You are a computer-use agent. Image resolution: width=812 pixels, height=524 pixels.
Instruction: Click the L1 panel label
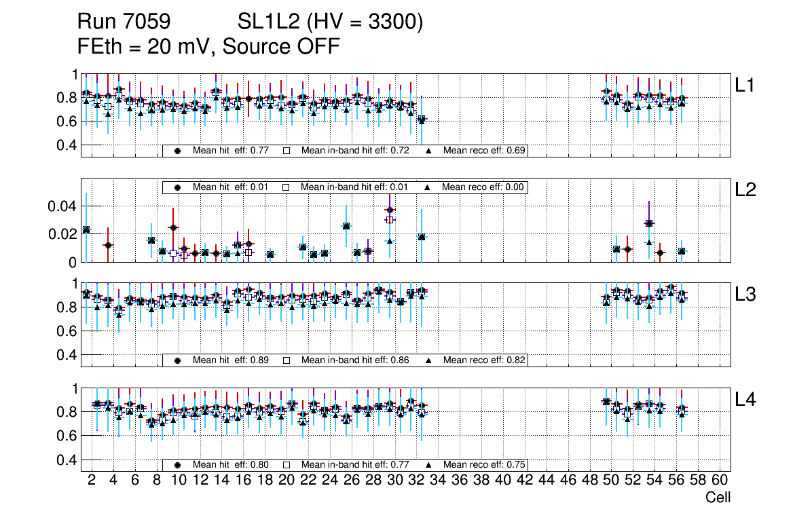click(x=745, y=86)
